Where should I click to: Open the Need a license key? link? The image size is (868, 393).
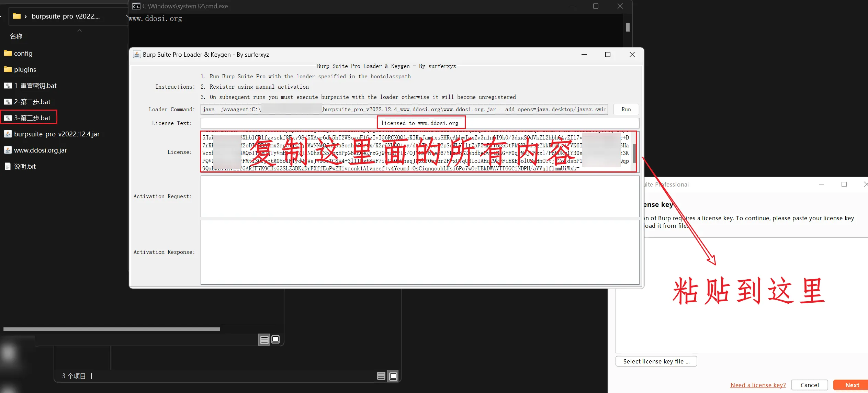pyautogui.click(x=758, y=385)
